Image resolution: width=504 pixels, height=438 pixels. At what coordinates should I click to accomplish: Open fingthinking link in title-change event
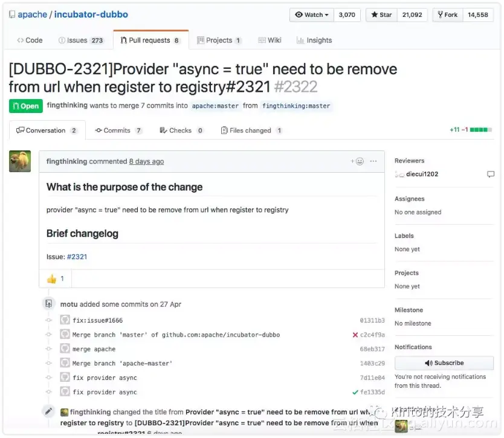tap(90, 412)
